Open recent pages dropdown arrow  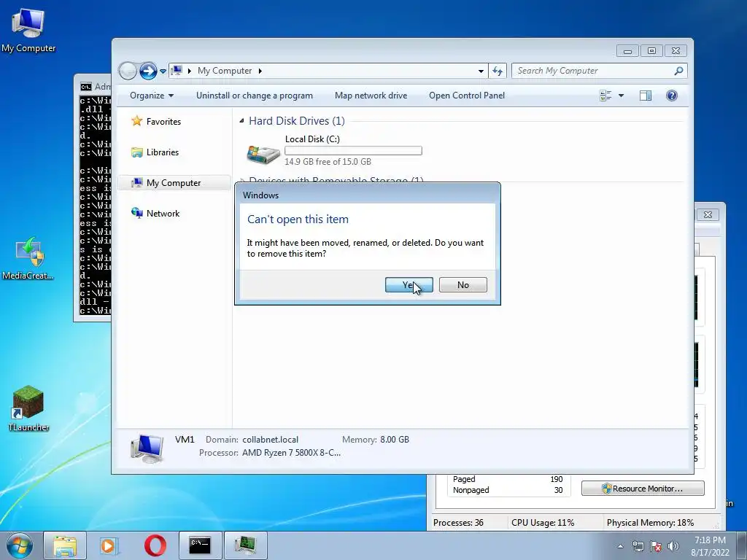(163, 71)
